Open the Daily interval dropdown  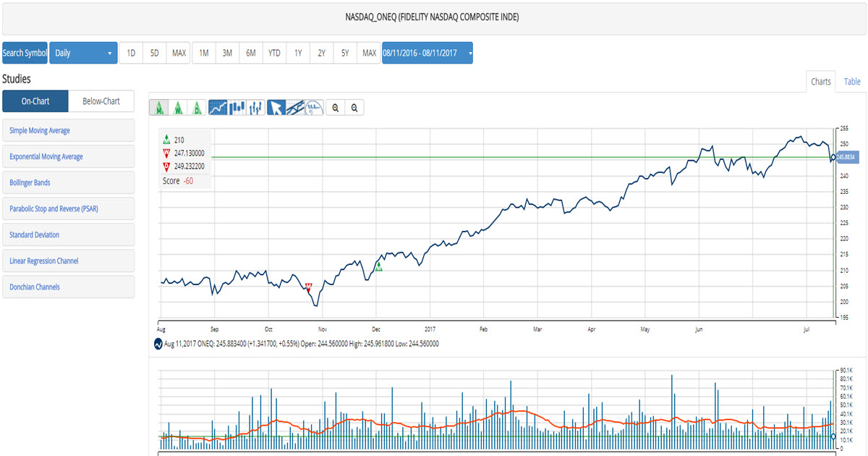(83, 53)
